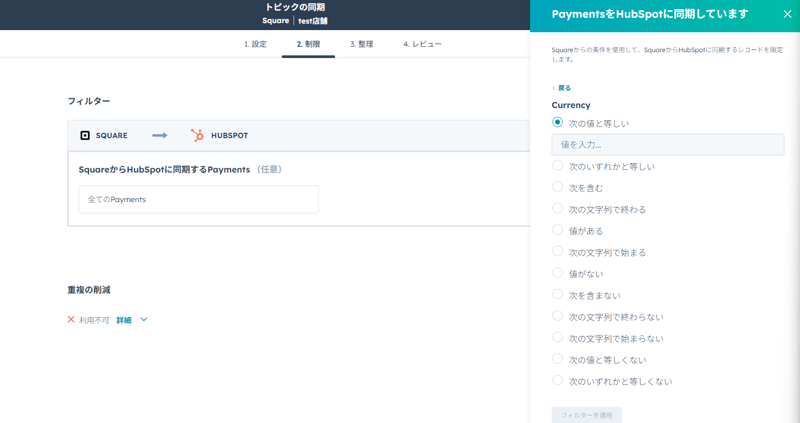800x423 pixels.
Task: Choose the 値がない radio option
Action: pyautogui.click(x=558, y=273)
